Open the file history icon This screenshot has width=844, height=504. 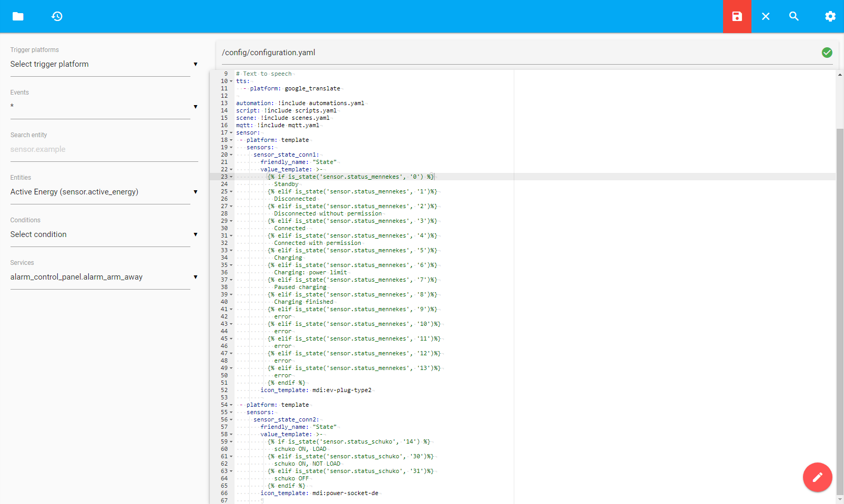click(57, 16)
